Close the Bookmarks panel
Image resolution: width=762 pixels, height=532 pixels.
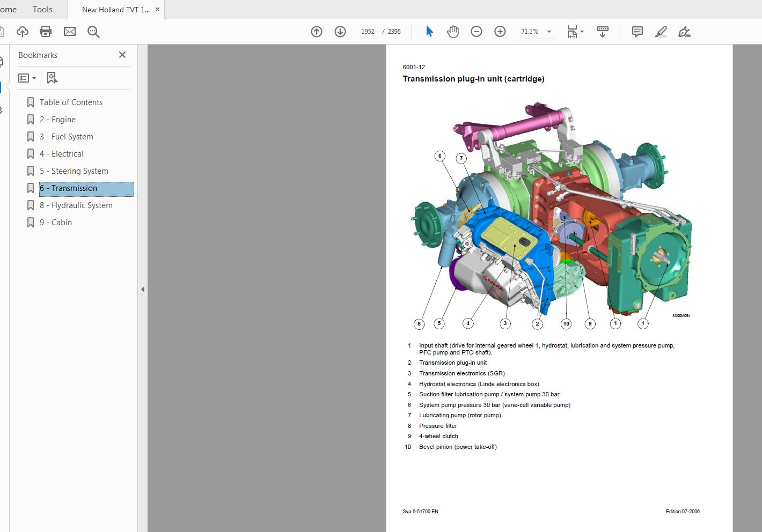[122, 55]
